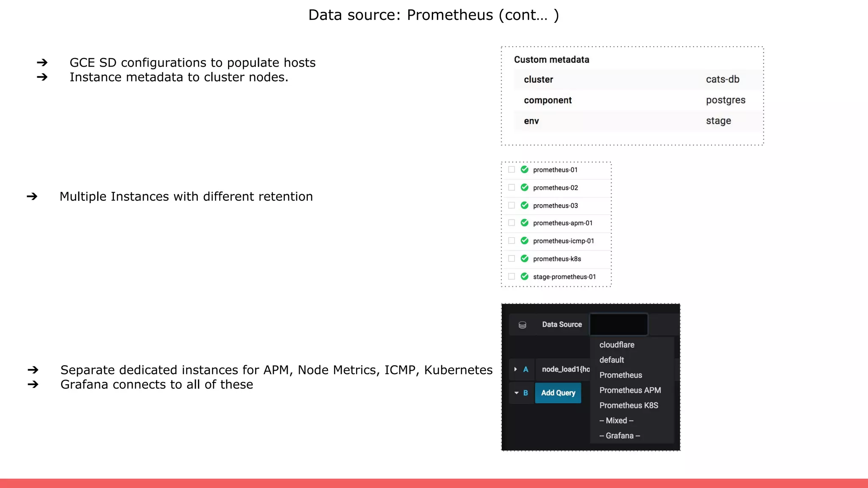The height and width of the screenshot is (488, 868).
Task: Choose Prometheus APM from the list
Action: click(630, 390)
